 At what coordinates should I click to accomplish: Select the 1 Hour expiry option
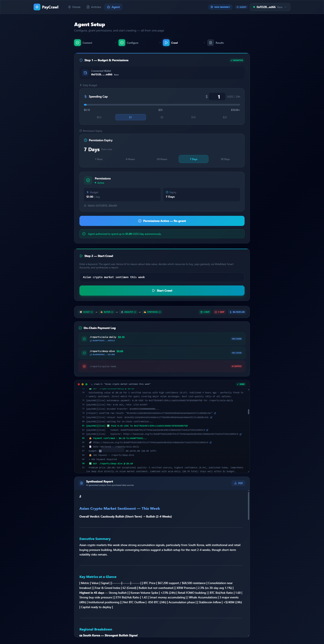pyautogui.click(x=99, y=159)
